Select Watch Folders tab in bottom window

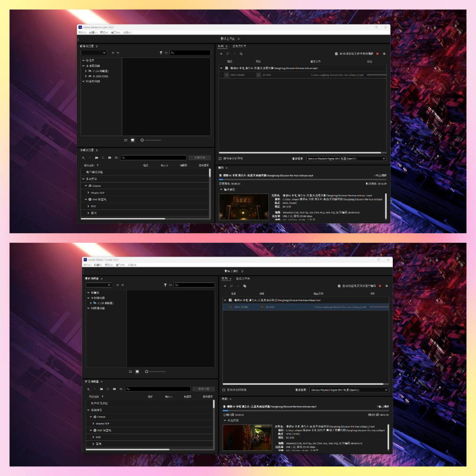(243, 279)
